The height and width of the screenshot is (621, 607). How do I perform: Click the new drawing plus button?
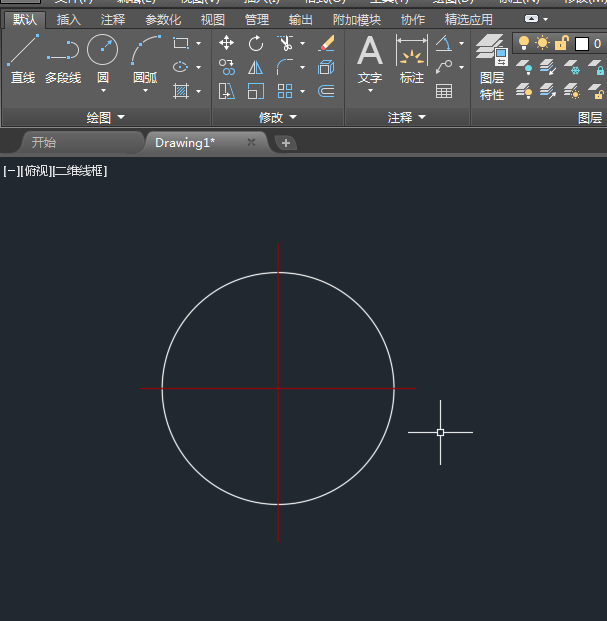[x=286, y=143]
